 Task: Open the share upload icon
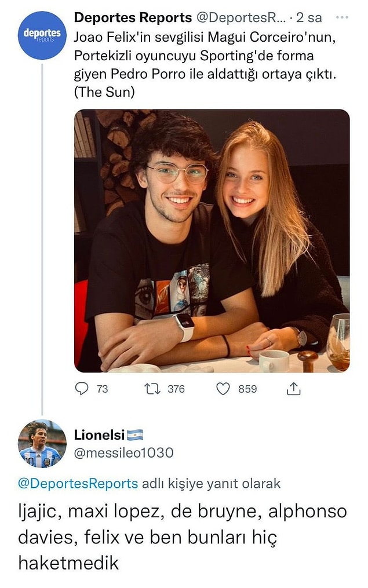[x=293, y=389]
